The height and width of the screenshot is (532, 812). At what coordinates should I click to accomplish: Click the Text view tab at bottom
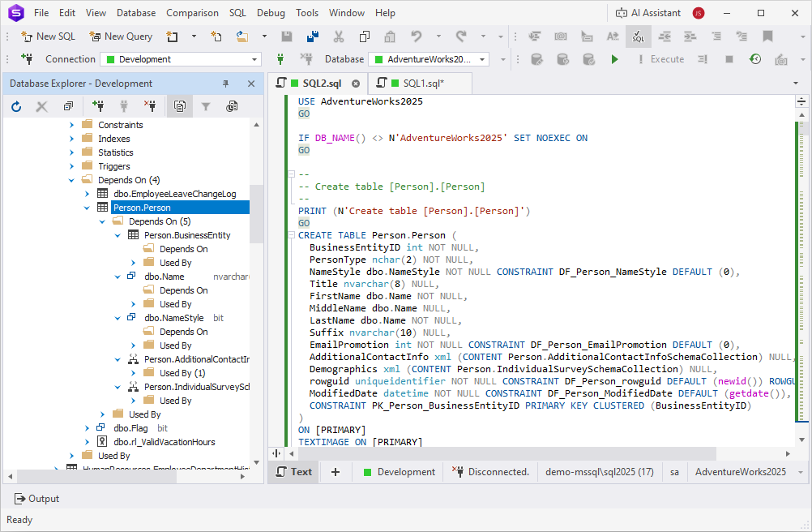pos(293,472)
